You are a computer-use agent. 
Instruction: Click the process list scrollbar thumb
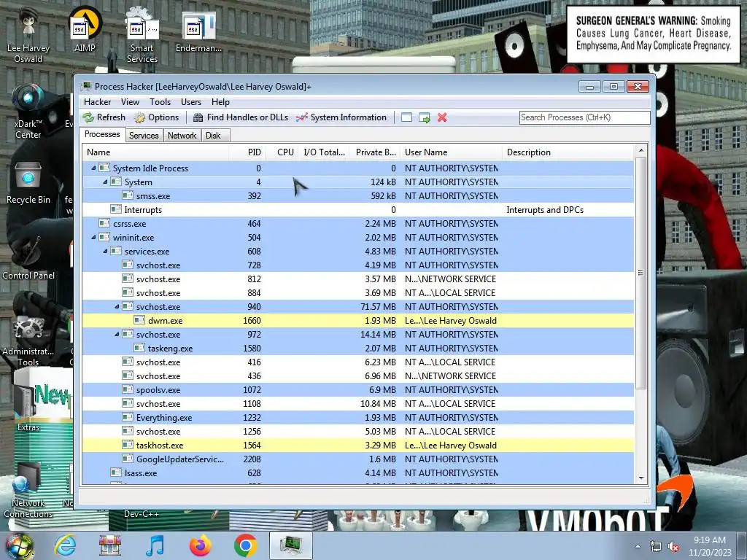point(641,273)
